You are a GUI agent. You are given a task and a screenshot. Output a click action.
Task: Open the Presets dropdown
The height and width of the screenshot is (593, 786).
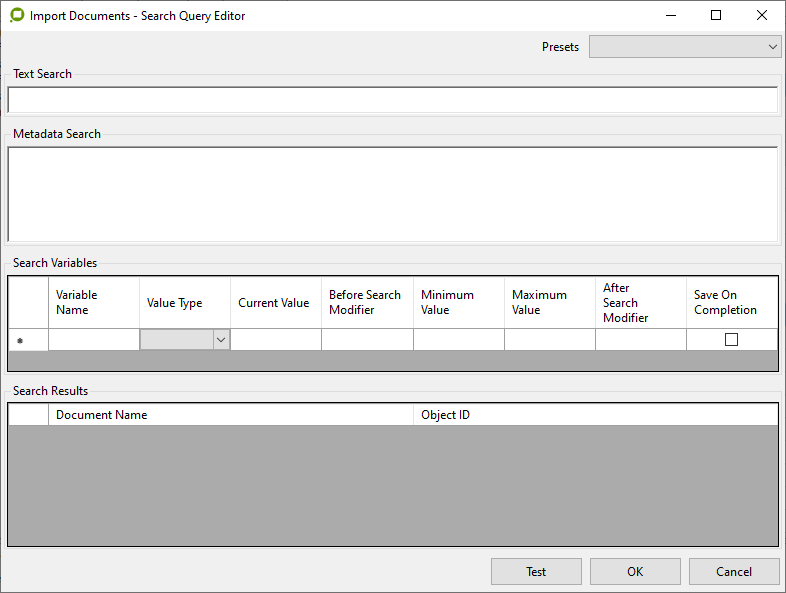point(684,47)
